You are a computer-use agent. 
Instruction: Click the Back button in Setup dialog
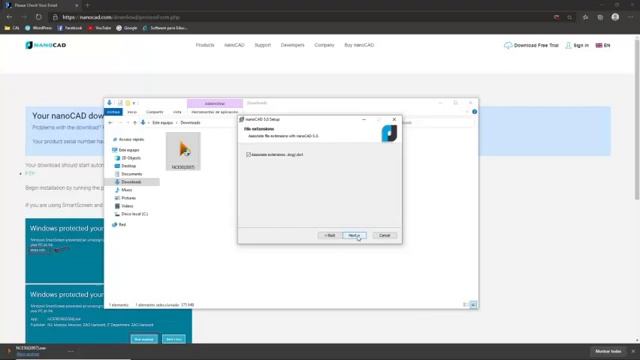tap(329, 236)
